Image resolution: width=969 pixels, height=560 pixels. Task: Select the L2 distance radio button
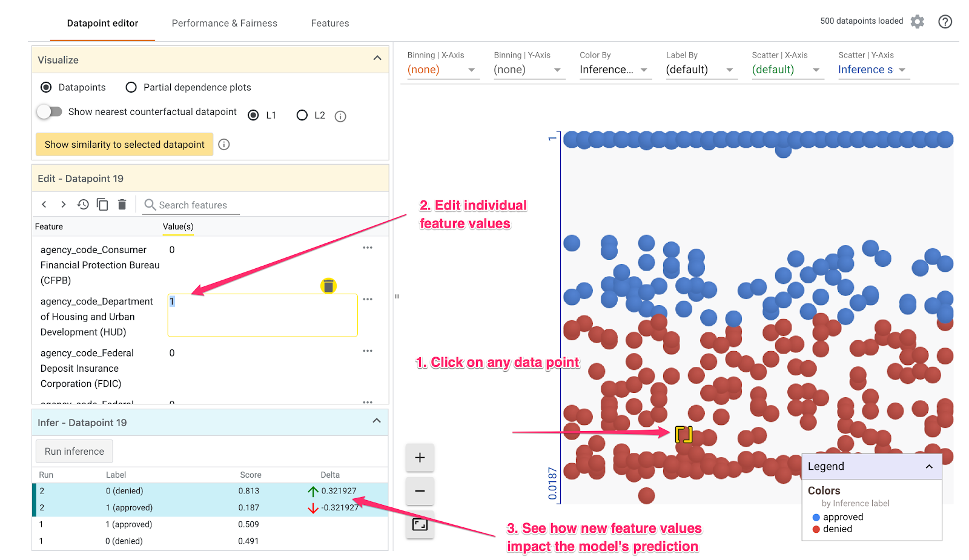point(302,115)
